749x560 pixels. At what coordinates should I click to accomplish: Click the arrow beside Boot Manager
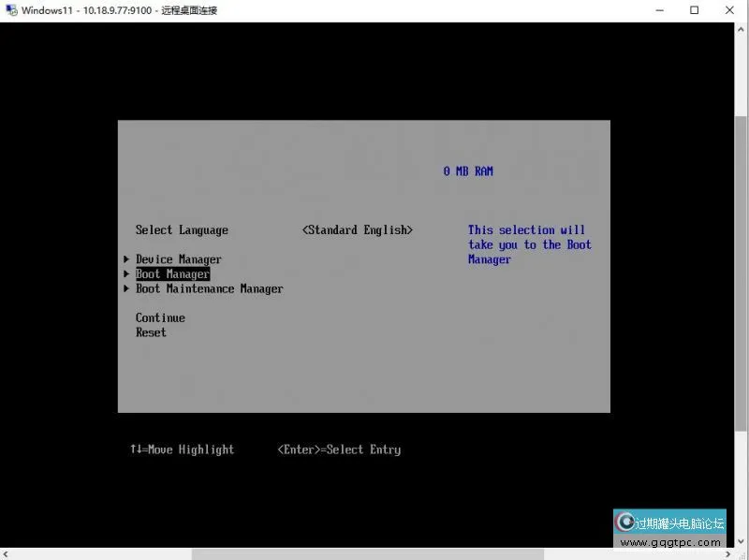coord(126,274)
